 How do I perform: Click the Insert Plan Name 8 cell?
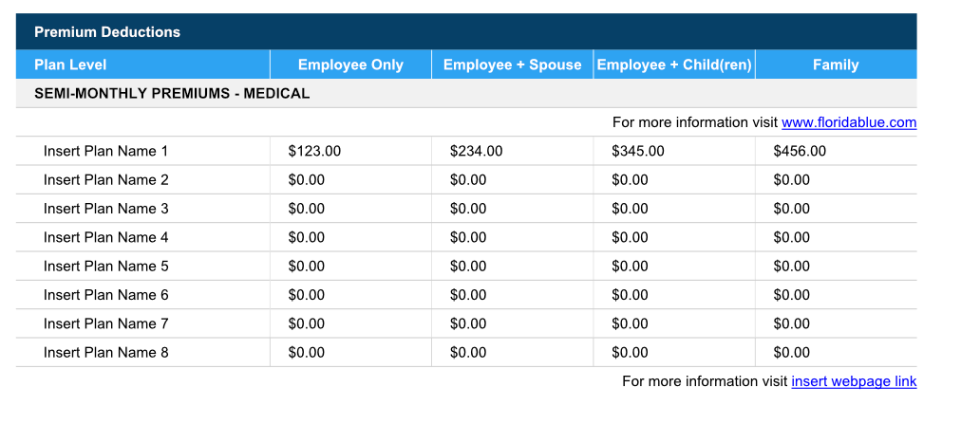tap(106, 353)
